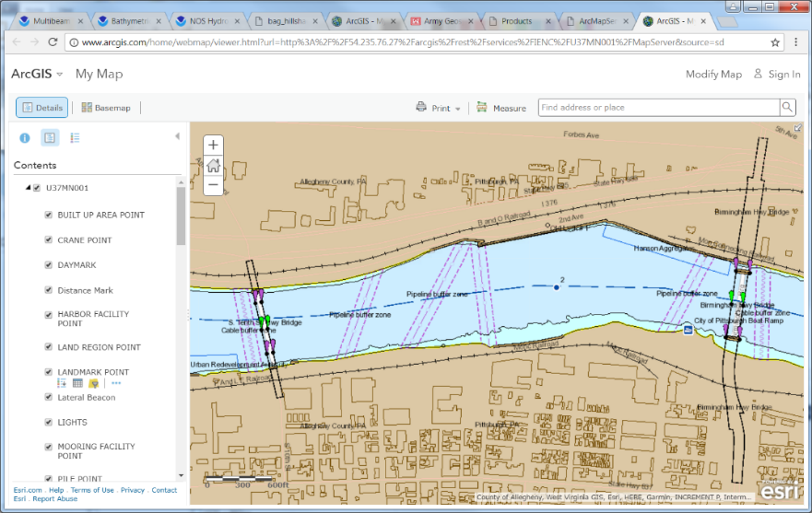Viewport: 812px width, 513px height.
Task: Click the search magnifier icon
Action: click(x=787, y=108)
